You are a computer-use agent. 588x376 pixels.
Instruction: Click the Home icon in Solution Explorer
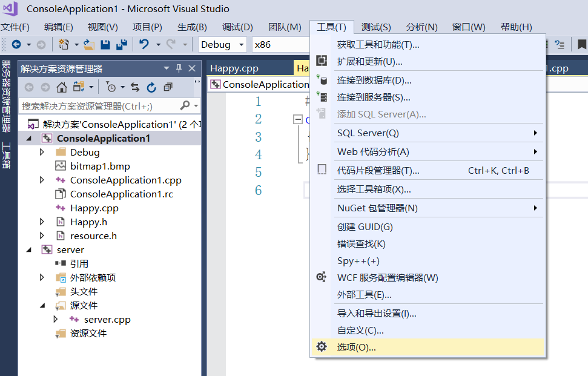point(62,87)
